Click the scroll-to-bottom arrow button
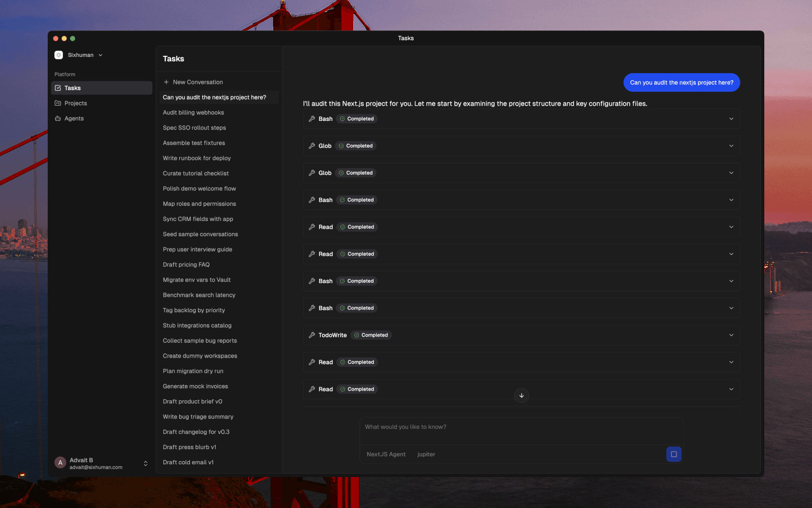 pos(521,395)
